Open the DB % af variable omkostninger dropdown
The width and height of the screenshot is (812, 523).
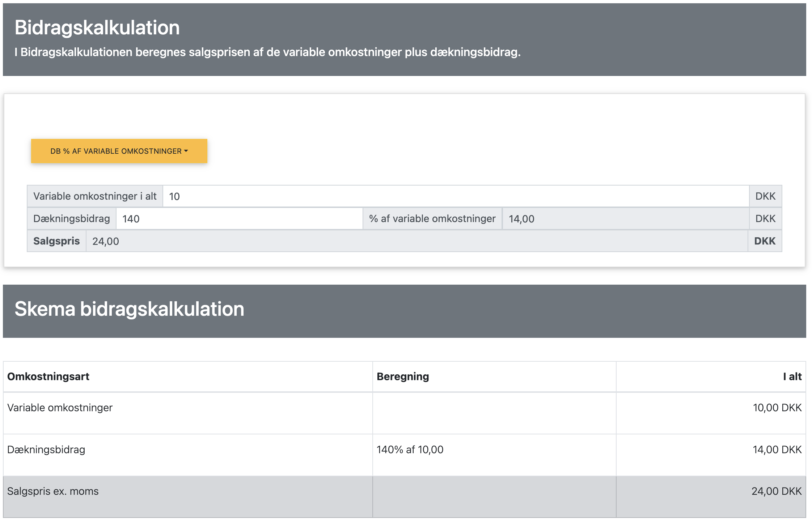tap(119, 151)
